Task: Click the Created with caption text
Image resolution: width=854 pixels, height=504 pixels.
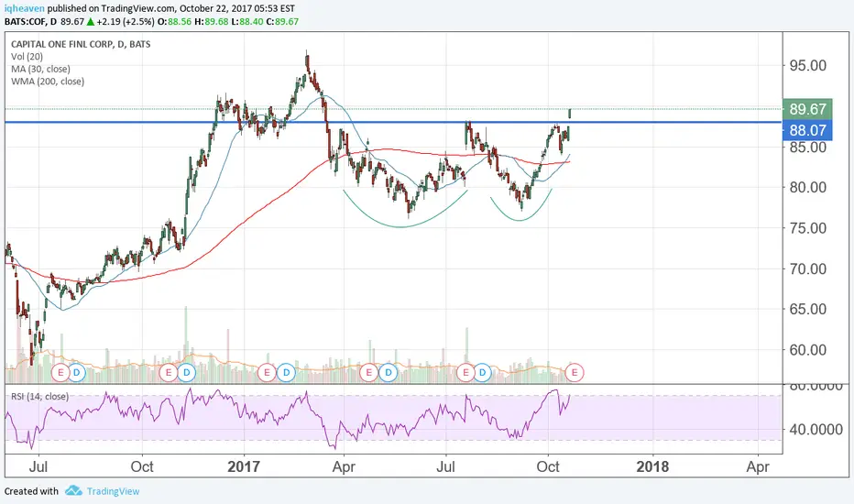Action: coord(31,491)
